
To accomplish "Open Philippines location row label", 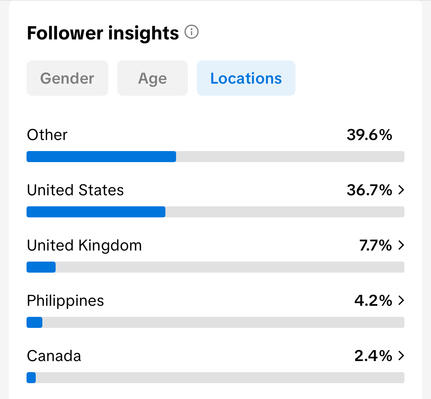I will [65, 301].
